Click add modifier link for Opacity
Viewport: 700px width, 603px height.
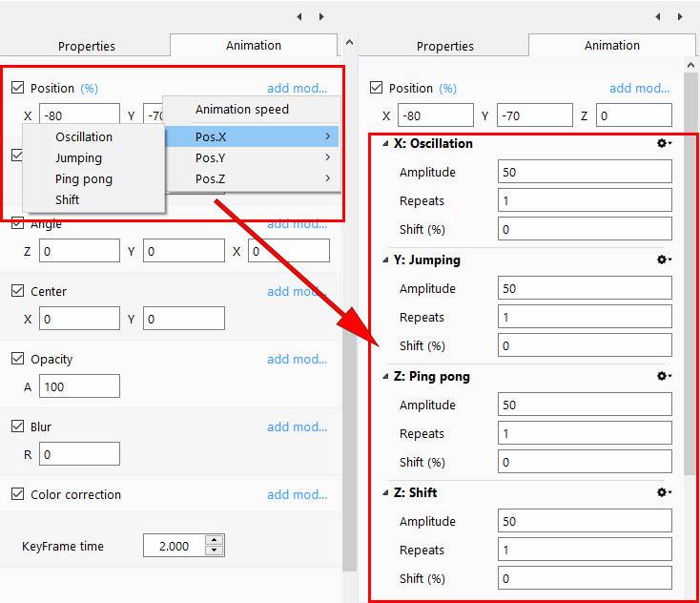click(x=297, y=360)
